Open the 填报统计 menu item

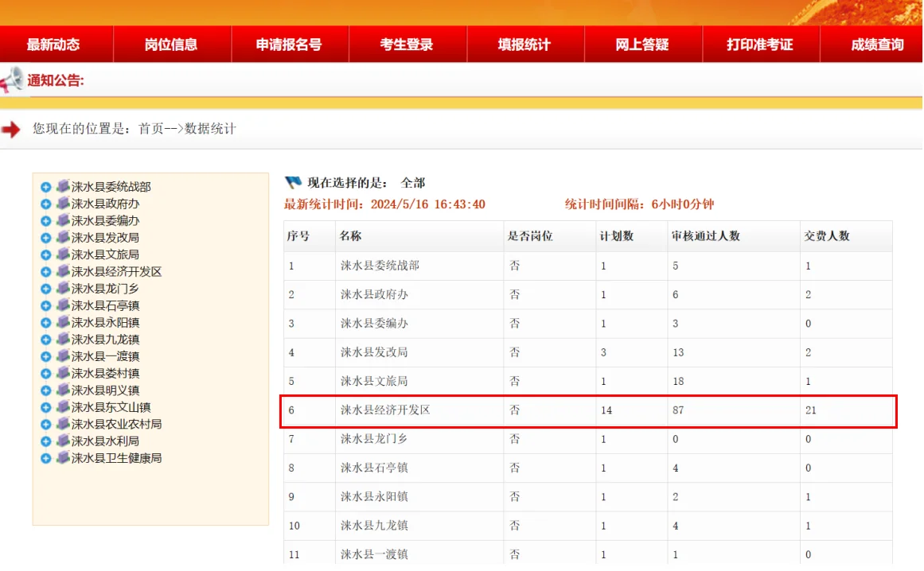(524, 45)
